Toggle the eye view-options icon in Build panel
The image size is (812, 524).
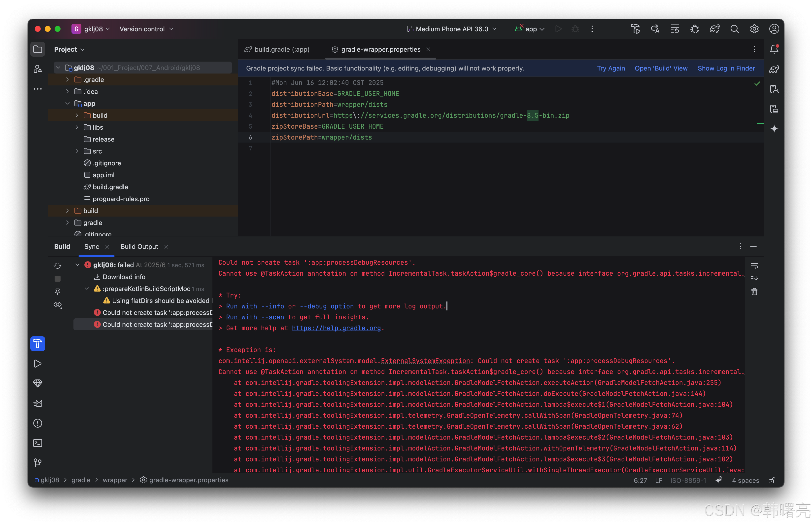tap(58, 305)
